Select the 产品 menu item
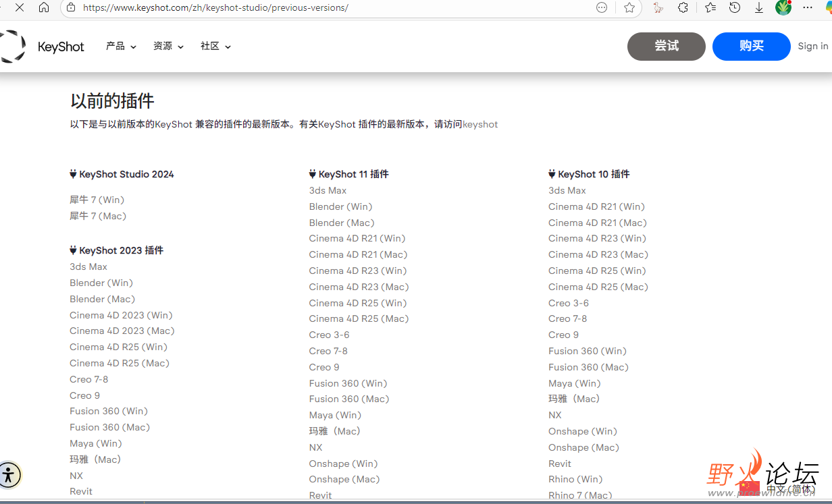 (x=115, y=47)
